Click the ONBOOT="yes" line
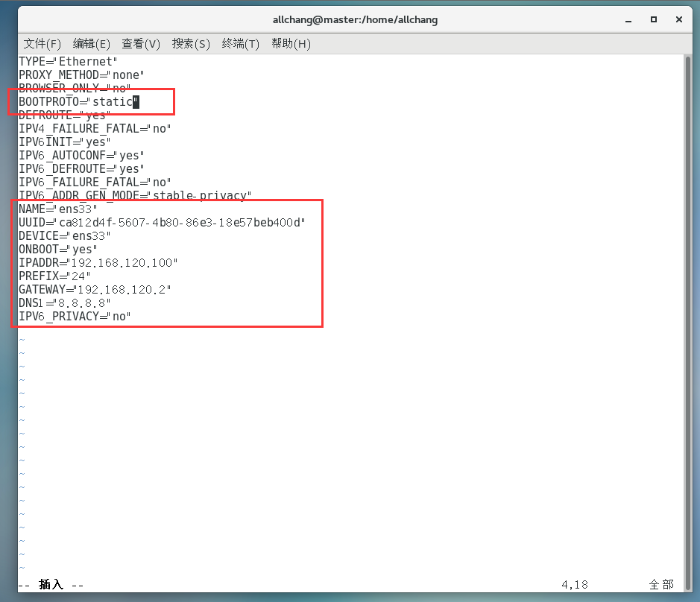 click(x=58, y=249)
